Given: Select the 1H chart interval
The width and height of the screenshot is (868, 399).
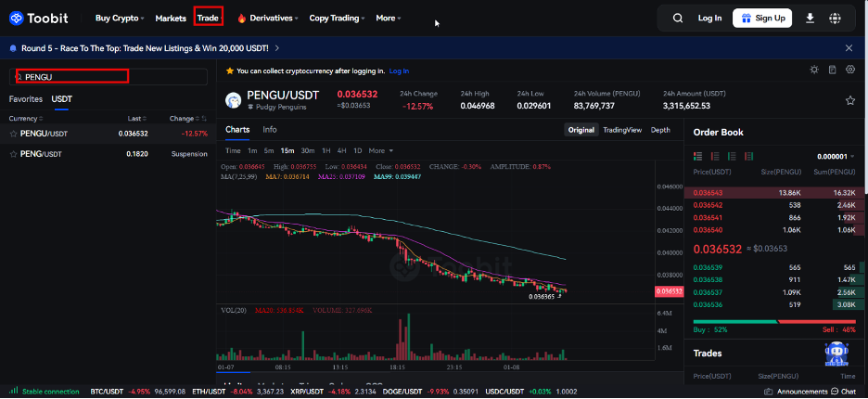Looking at the screenshot, I should [x=326, y=150].
